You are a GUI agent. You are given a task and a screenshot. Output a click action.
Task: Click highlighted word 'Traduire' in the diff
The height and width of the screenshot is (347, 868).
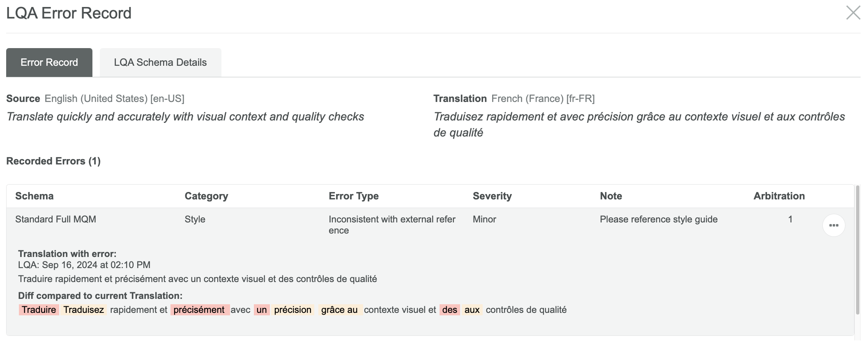tap(38, 310)
